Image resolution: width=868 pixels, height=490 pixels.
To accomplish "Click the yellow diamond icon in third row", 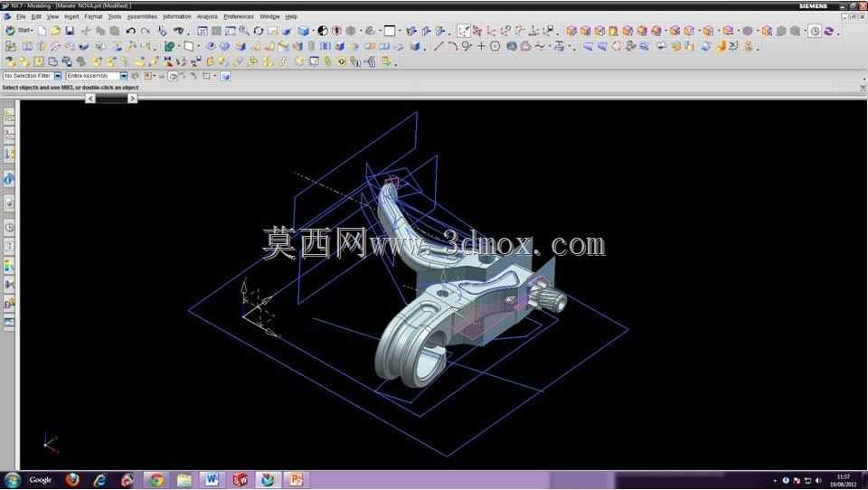I will pos(342,61).
